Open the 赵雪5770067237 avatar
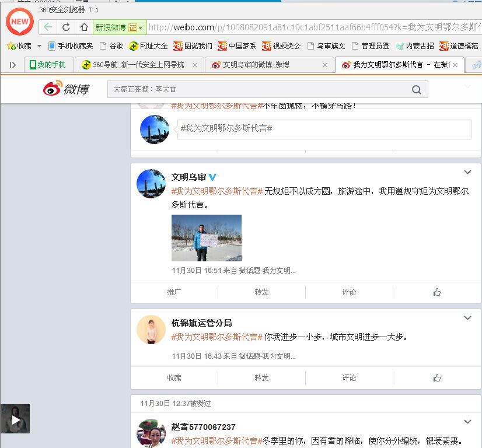Screen dimensions: 482x448 151,433
